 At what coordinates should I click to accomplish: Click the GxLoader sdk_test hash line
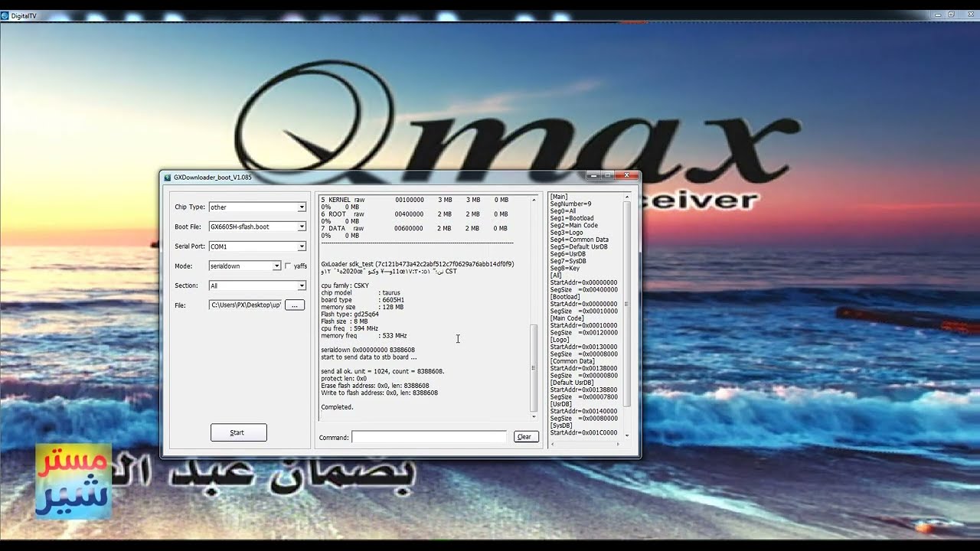[x=417, y=264]
